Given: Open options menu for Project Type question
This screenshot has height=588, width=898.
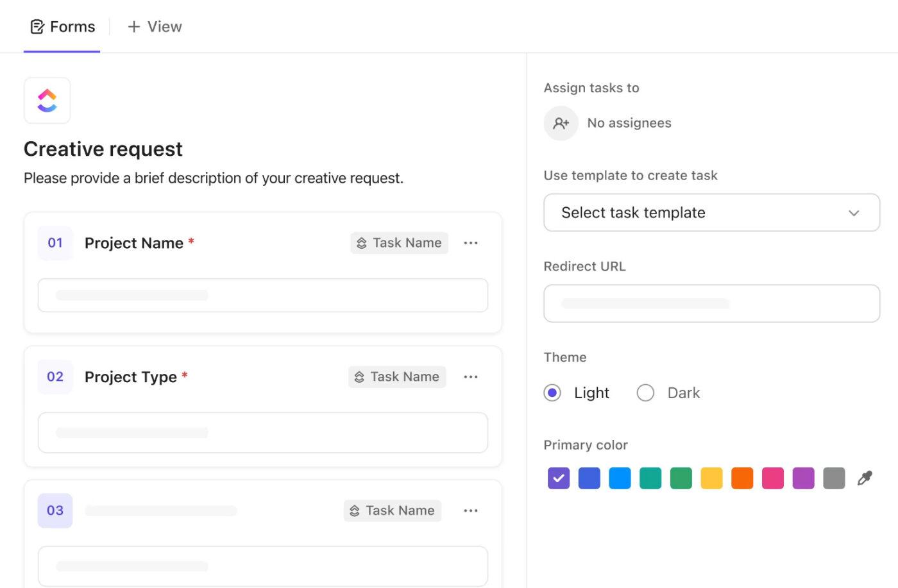Looking at the screenshot, I should [471, 376].
